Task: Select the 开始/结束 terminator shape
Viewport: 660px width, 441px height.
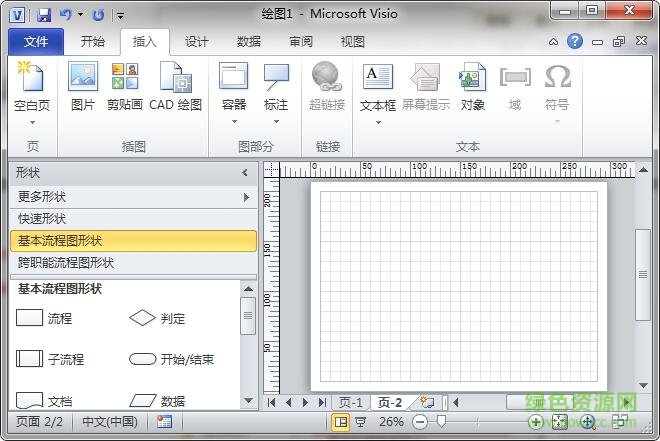Action: (x=171, y=359)
